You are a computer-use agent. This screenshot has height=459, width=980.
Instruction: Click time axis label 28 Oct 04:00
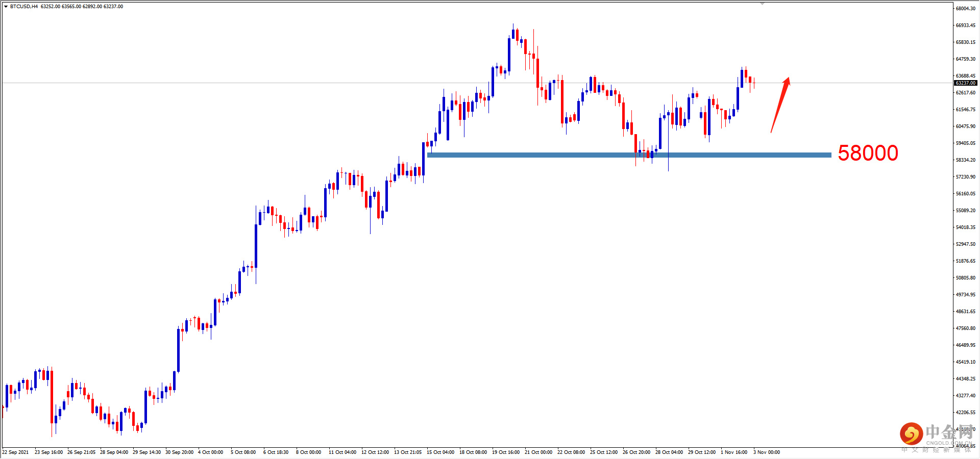(669, 452)
